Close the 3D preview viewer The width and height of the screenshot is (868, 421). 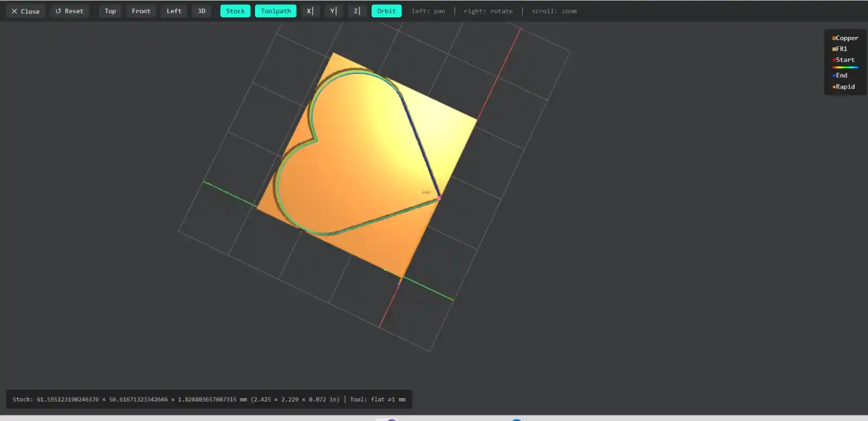[25, 11]
